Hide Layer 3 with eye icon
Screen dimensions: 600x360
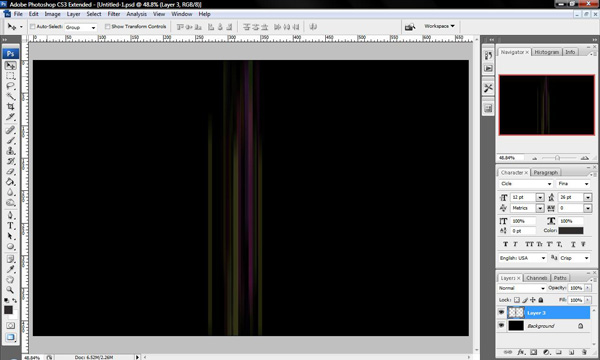pos(501,313)
